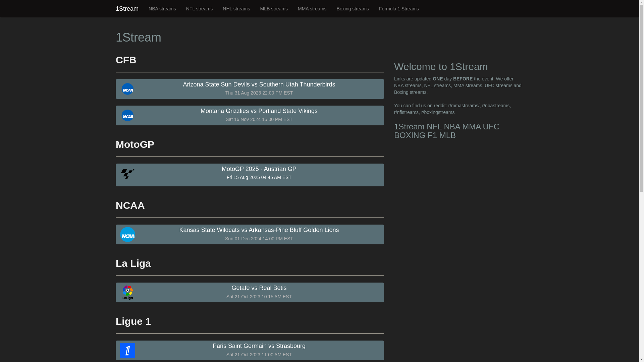644x362 pixels.
Task: Navigate to MMA streams
Action: pos(312,9)
